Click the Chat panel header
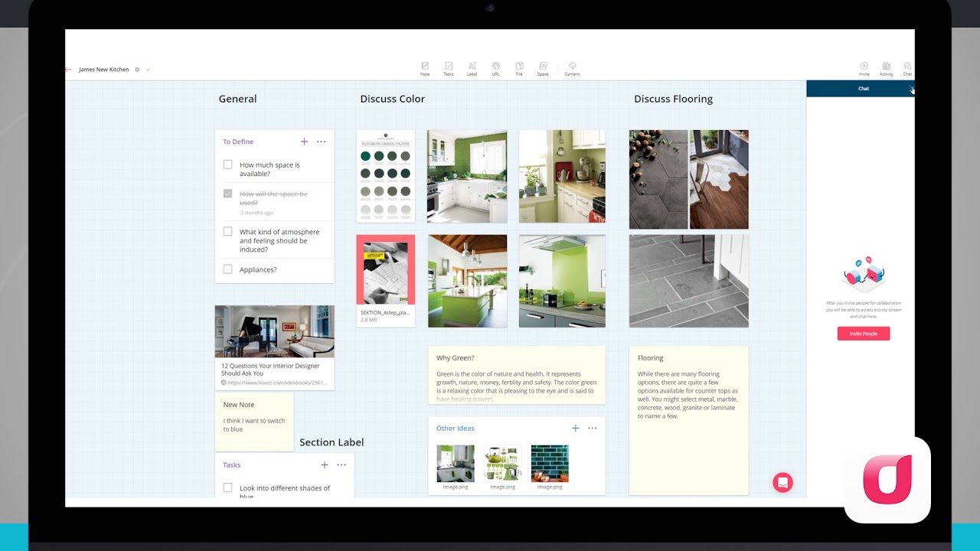 (861, 89)
